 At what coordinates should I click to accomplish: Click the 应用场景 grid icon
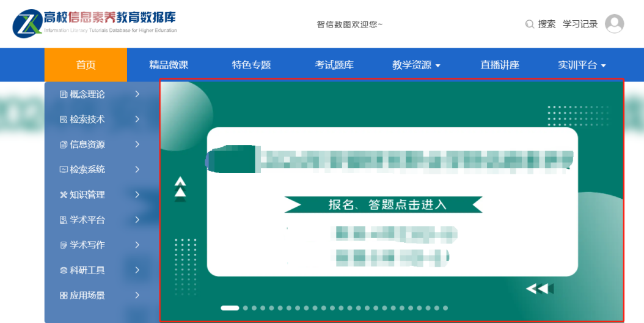coord(64,295)
